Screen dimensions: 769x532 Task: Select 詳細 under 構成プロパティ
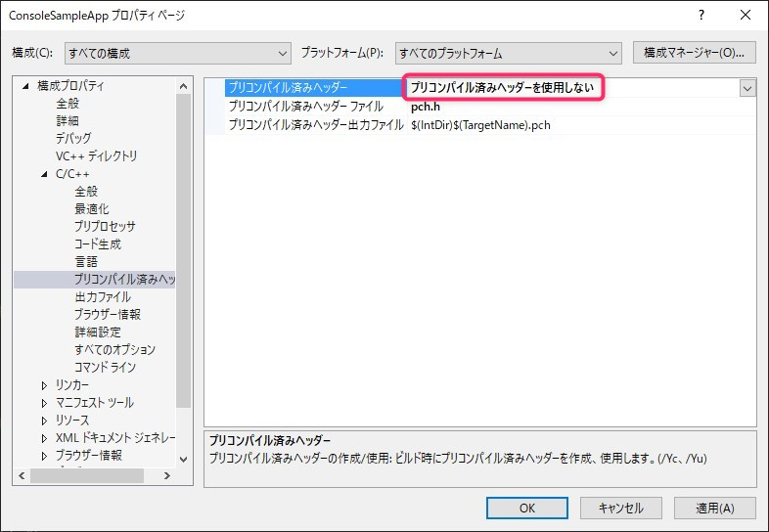[68, 120]
